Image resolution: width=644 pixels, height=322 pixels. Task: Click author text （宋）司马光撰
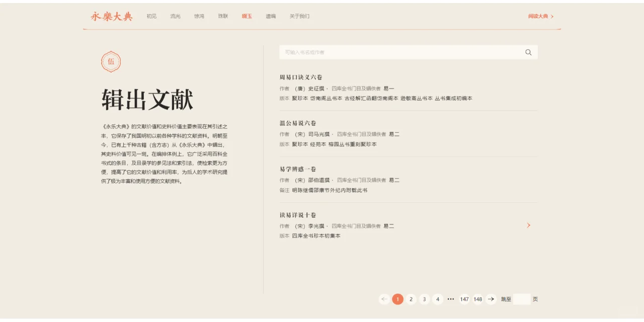click(x=312, y=134)
